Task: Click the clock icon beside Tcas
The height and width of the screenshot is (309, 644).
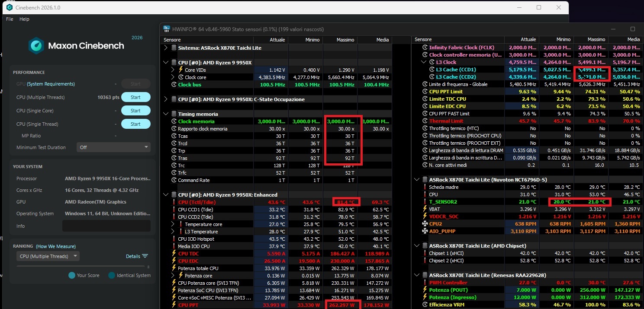Action: click(x=174, y=136)
